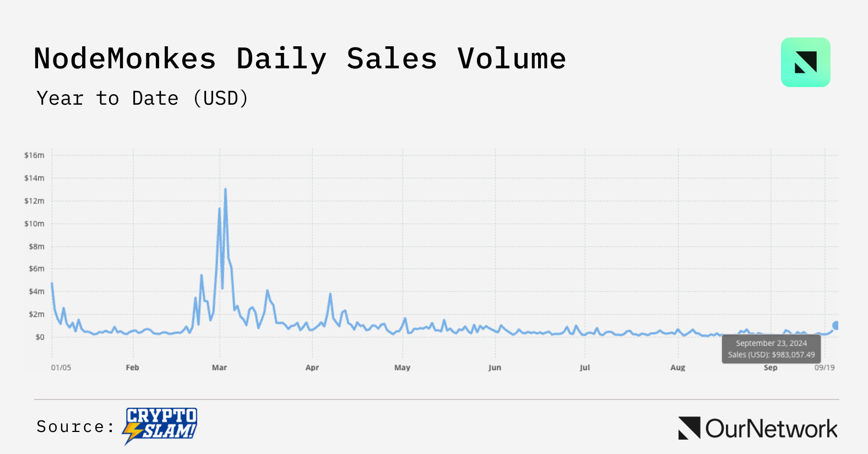Select the 01/05 start date label
The height and width of the screenshot is (454, 868).
(x=61, y=367)
